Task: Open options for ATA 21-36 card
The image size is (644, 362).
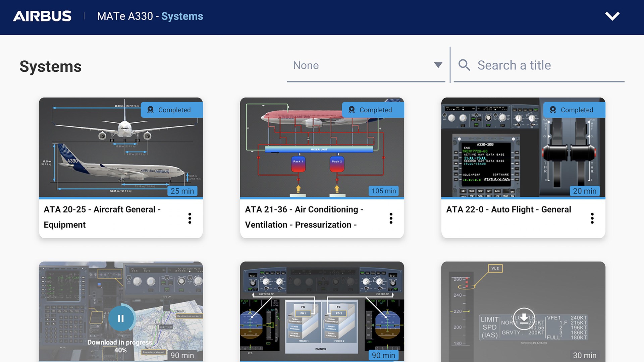Action: point(391,218)
